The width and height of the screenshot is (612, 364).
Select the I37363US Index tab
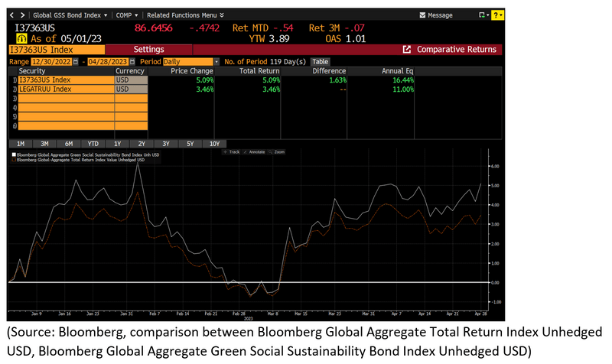pyautogui.click(x=57, y=50)
